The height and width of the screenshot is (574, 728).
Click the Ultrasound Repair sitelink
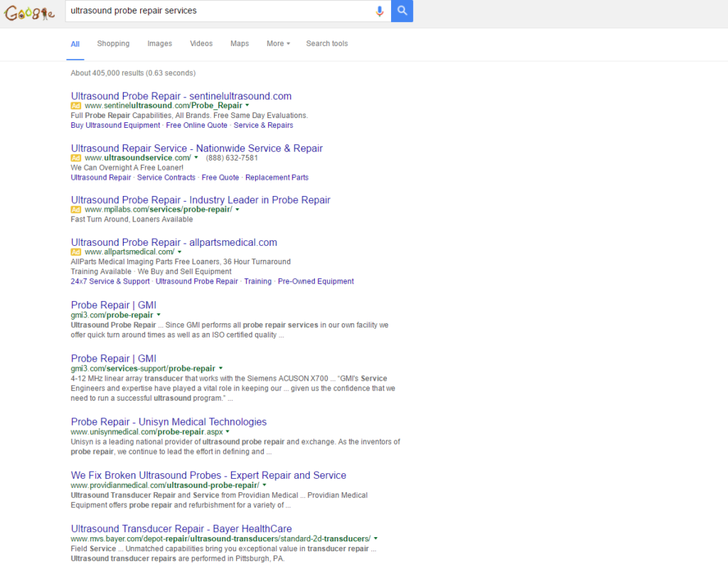pyautogui.click(x=101, y=178)
